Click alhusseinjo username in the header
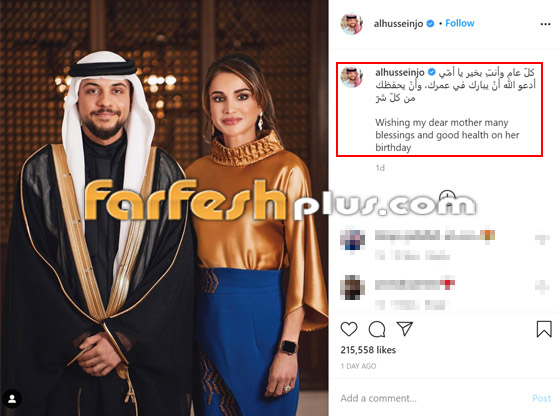560x416 pixels. tap(398, 24)
